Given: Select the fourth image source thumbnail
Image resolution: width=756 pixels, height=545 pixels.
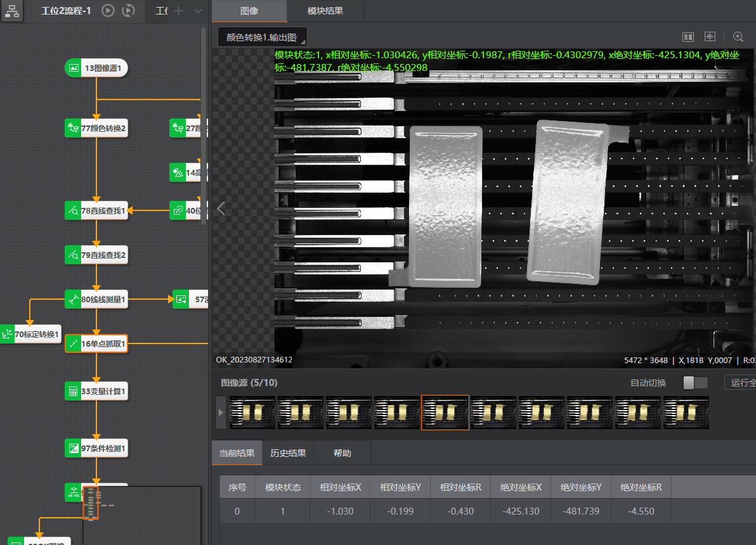Looking at the screenshot, I should (397, 413).
